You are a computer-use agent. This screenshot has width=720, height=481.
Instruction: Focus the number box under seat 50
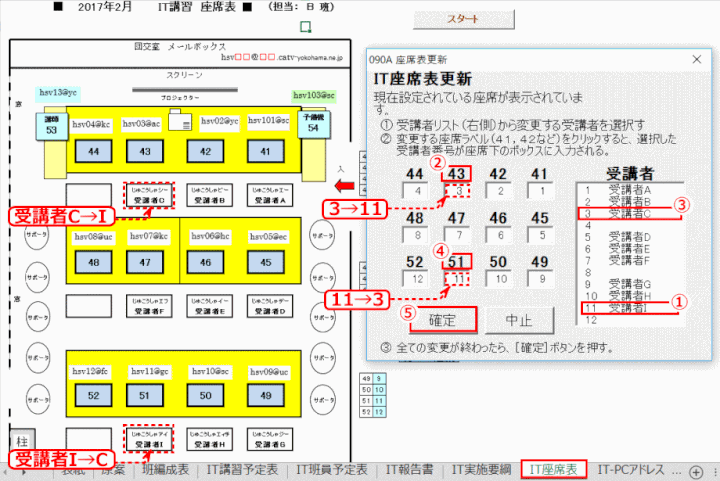[499, 279]
